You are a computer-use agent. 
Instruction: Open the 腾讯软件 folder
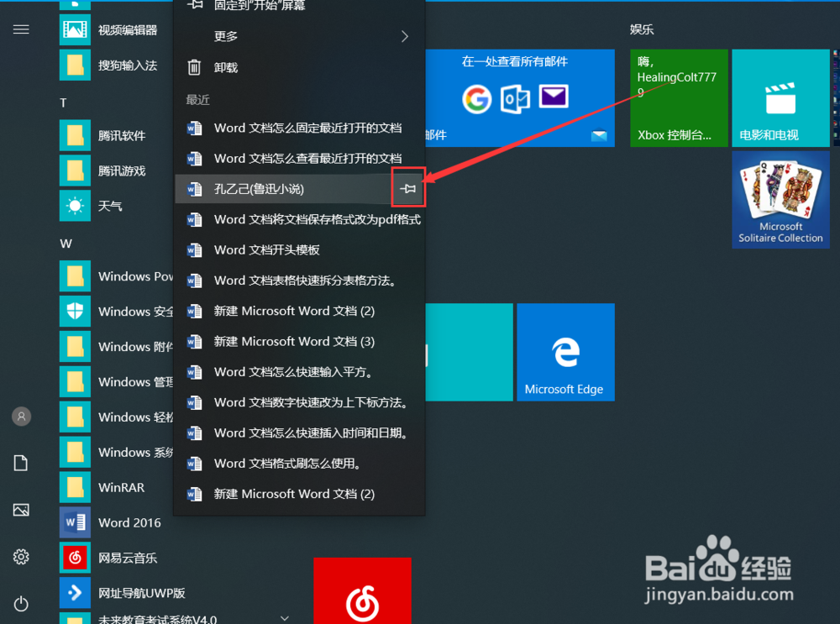[116, 135]
